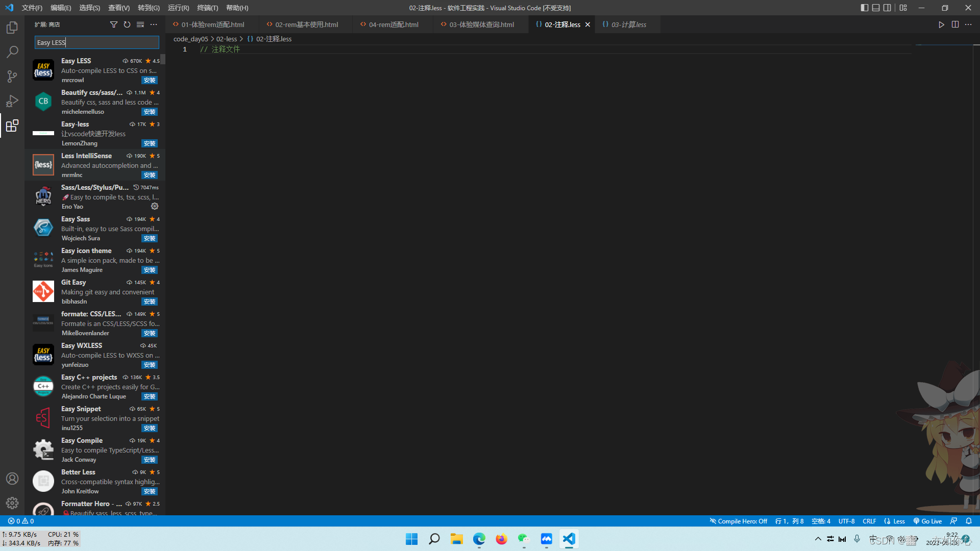Click errors and warnings status indicator
Image resolution: width=980 pixels, height=551 pixels.
coord(21,521)
